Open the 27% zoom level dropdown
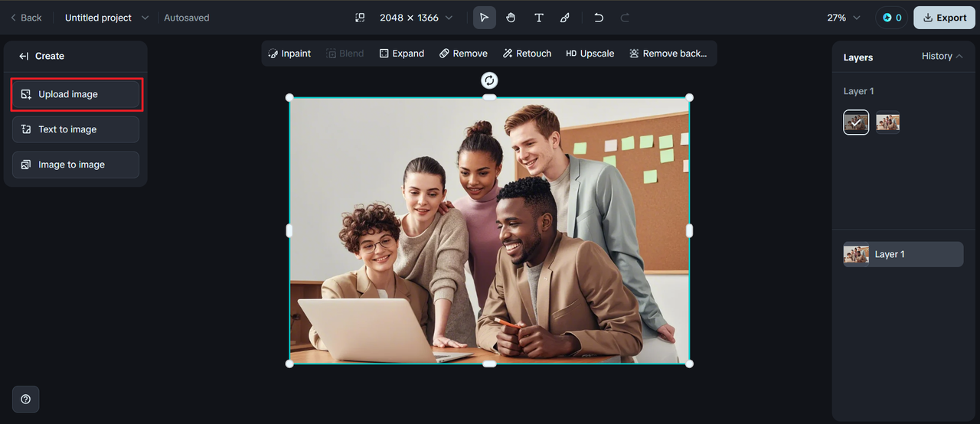Image resolution: width=980 pixels, height=424 pixels. coord(844,18)
